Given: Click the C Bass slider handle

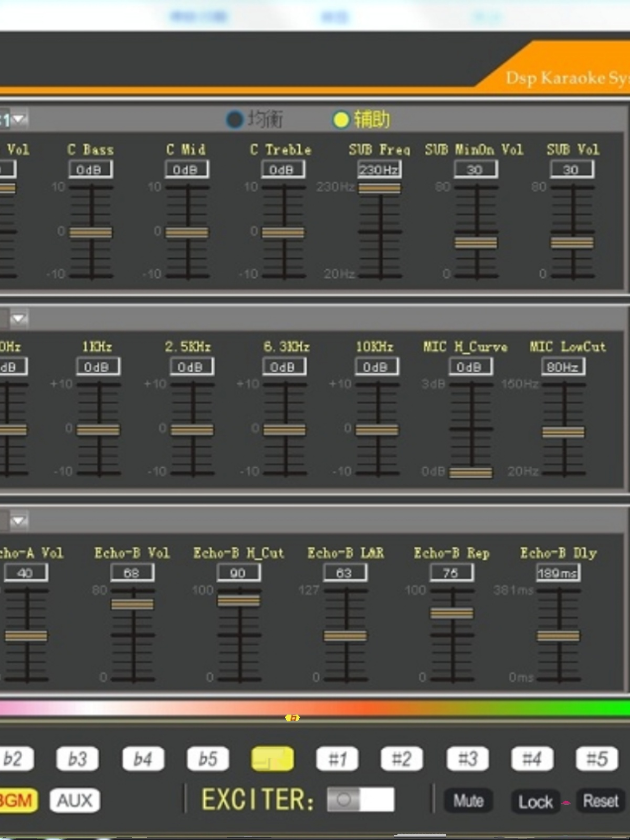Looking at the screenshot, I should coord(91,232).
